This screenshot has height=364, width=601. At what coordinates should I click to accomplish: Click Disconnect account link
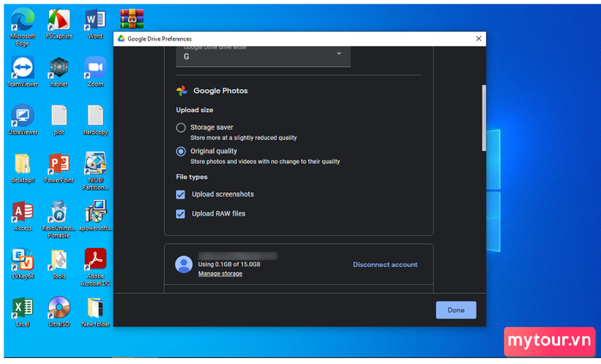[385, 264]
